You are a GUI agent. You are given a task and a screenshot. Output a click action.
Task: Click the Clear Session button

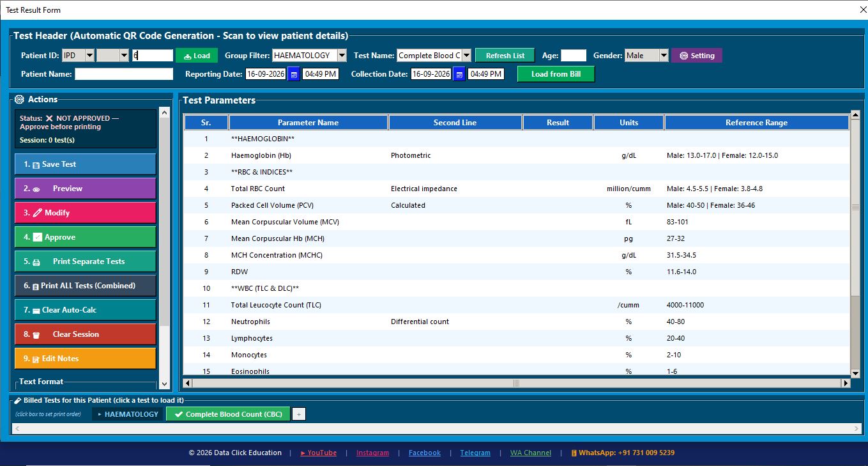85,334
